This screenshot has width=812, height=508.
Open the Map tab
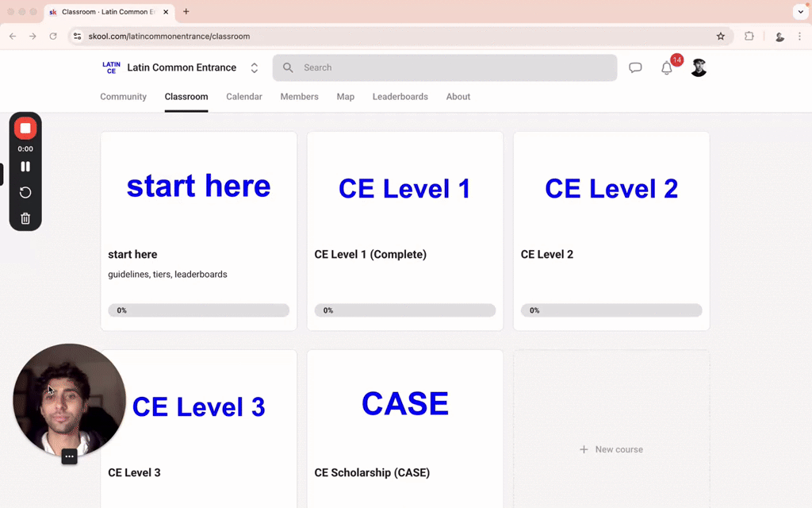pos(346,96)
